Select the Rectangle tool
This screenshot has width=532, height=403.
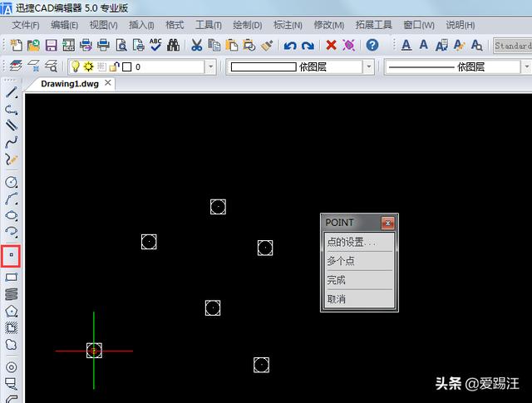[11, 278]
